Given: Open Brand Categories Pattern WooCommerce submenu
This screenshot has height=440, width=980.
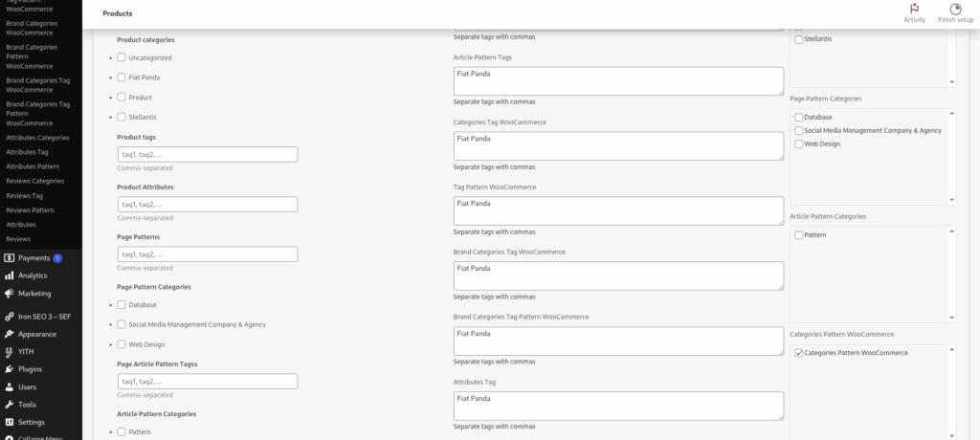Looking at the screenshot, I should (x=32, y=56).
